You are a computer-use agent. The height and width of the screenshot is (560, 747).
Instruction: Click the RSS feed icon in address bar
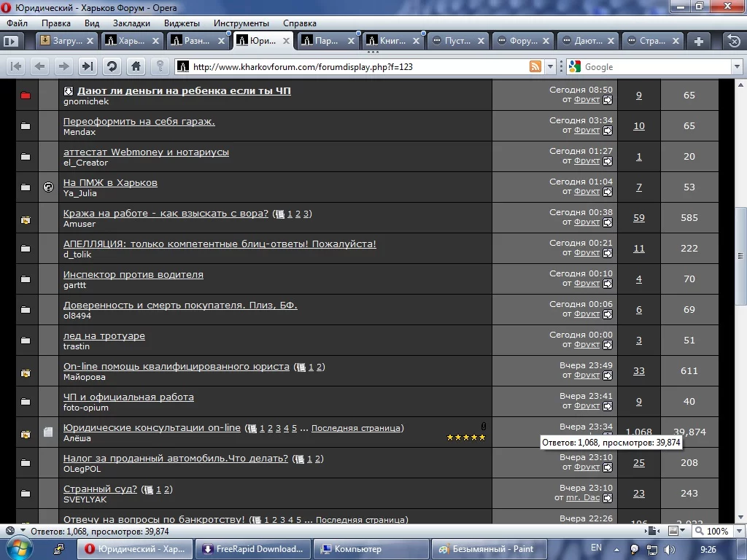535,66
